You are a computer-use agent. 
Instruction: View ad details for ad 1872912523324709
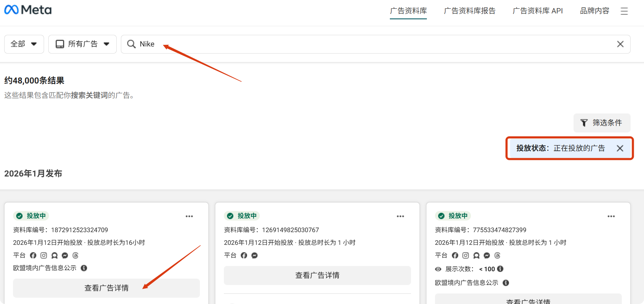click(x=106, y=288)
